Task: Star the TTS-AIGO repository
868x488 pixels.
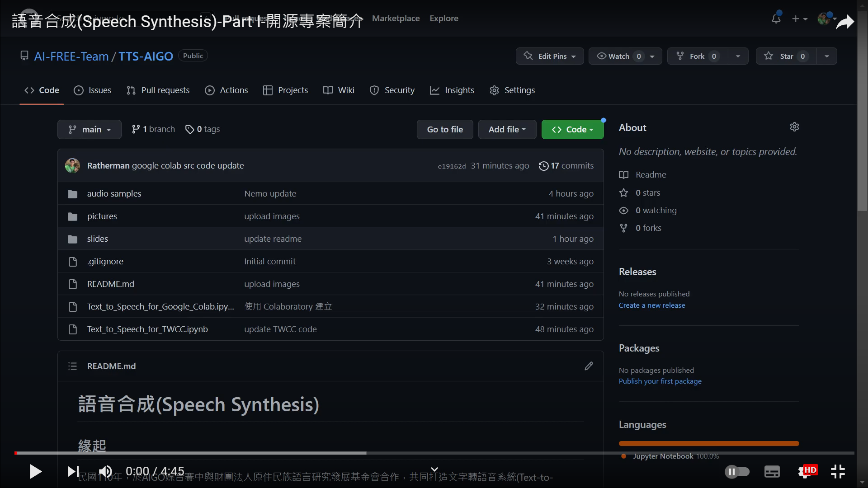Action: coord(786,56)
